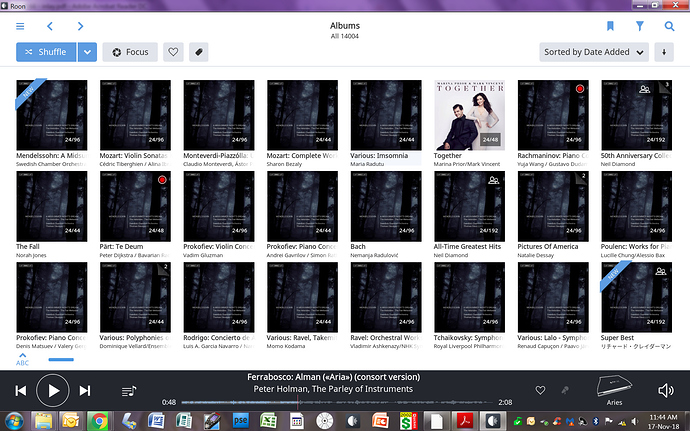The height and width of the screenshot is (431, 690).
Task: Open the Sorted by Date Added dropdown
Action: click(594, 52)
